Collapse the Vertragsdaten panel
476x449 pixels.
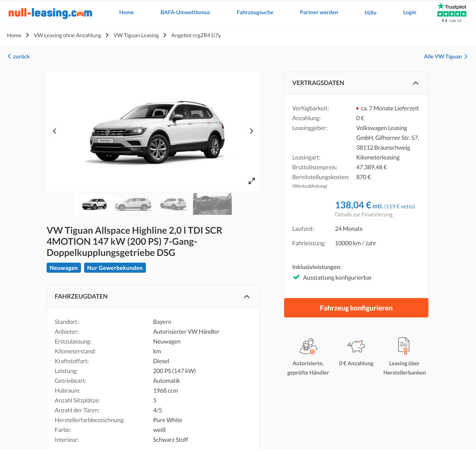click(415, 83)
